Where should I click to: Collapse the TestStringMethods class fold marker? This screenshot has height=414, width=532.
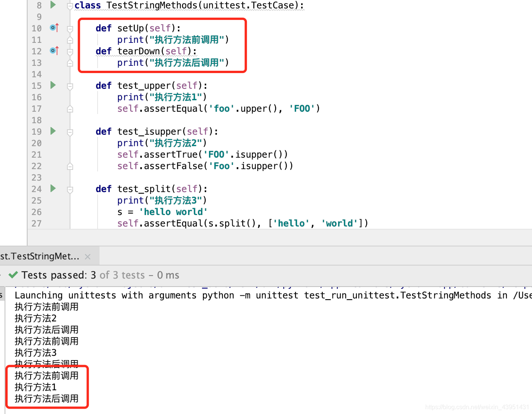click(x=70, y=6)
